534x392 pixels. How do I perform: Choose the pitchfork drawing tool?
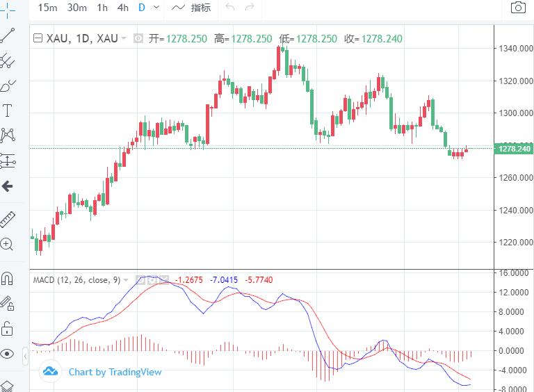pos(7,61)
